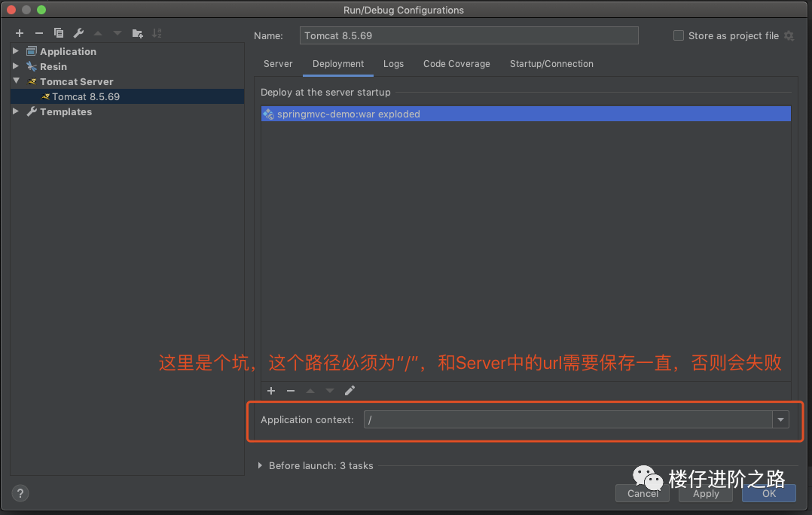The image size is (812, 515).
Task: Switch to the Server tab
Action: click(x=278, y=64)
